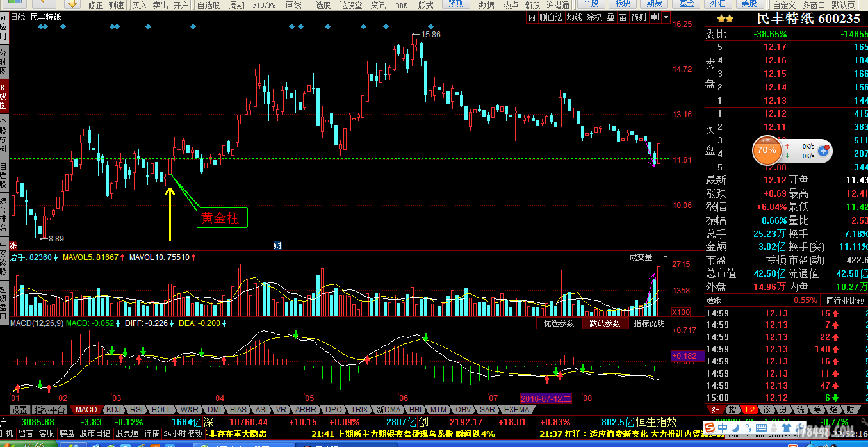Select the BIAS indicator tab
The image size is (868, 447).
238,409
